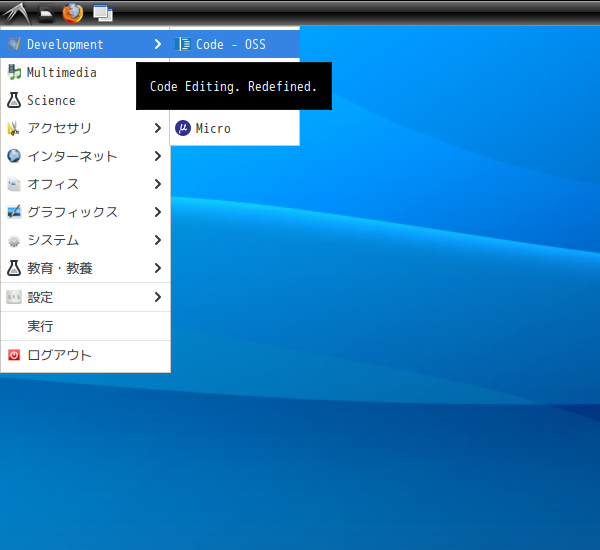This screenshot has width=600, height=550.
Task: Expand the インターネット submenu arrow
Action: 158,156
